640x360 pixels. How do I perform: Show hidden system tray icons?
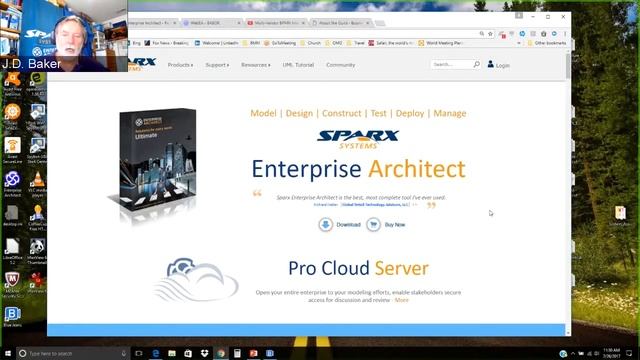point(572,353)
